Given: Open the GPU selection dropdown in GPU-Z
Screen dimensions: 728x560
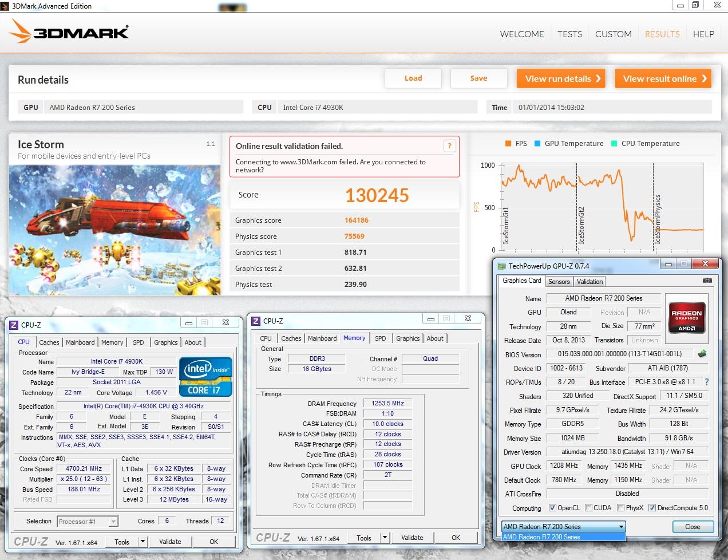Looking at the screenshot, I should coord(564,527).
